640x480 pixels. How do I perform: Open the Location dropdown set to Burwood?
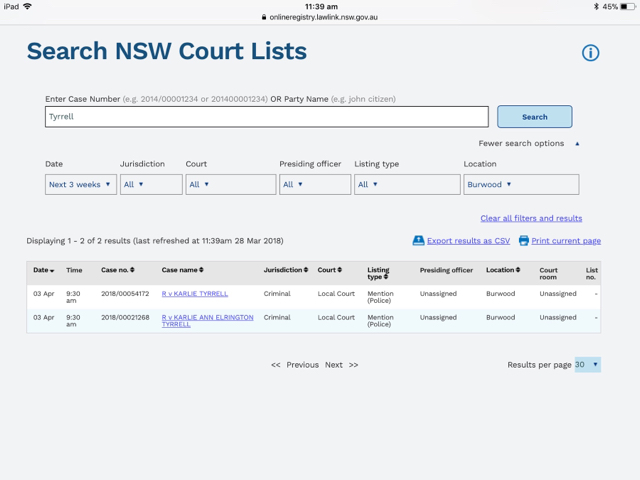coord(521,184)
